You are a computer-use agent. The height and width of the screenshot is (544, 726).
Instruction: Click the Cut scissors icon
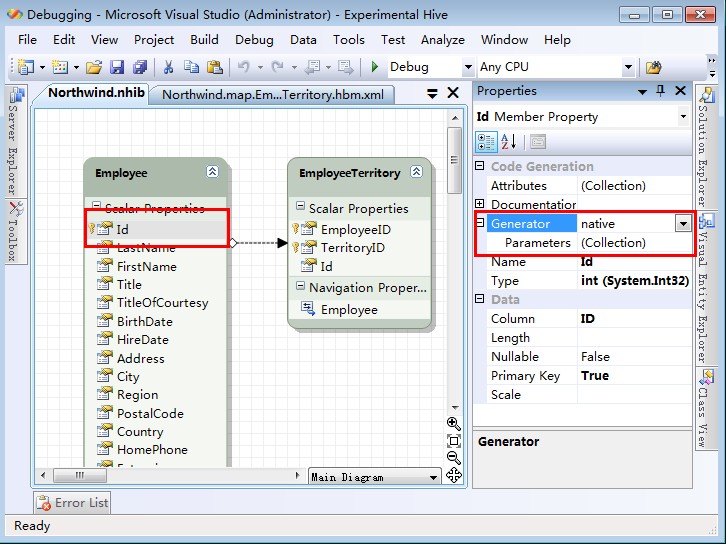(168, 68)
